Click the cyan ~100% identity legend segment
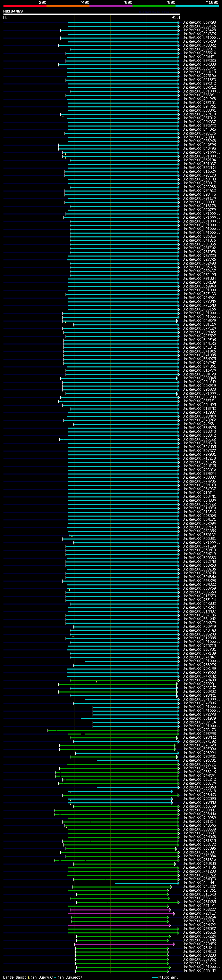222x980 pixels. (197, 6)
